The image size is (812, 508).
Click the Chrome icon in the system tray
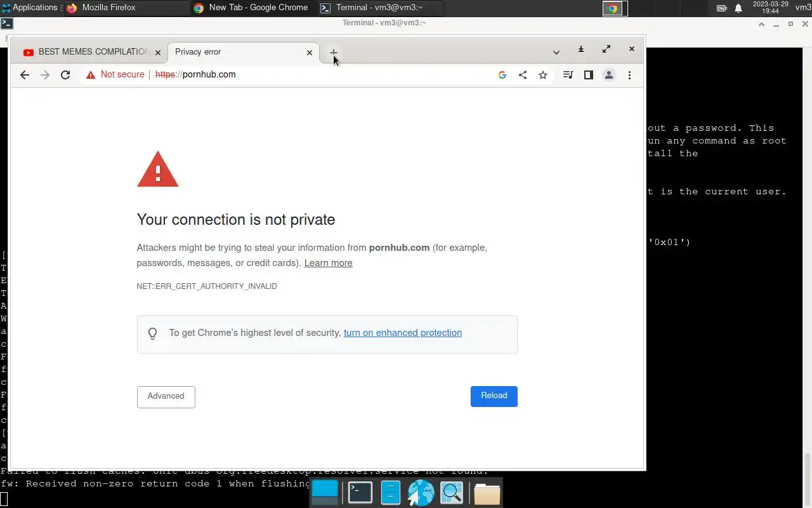point(613,8)
